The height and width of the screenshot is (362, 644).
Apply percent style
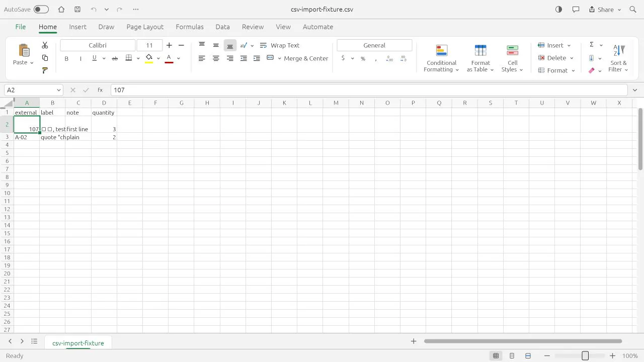(x=363, y=58)
